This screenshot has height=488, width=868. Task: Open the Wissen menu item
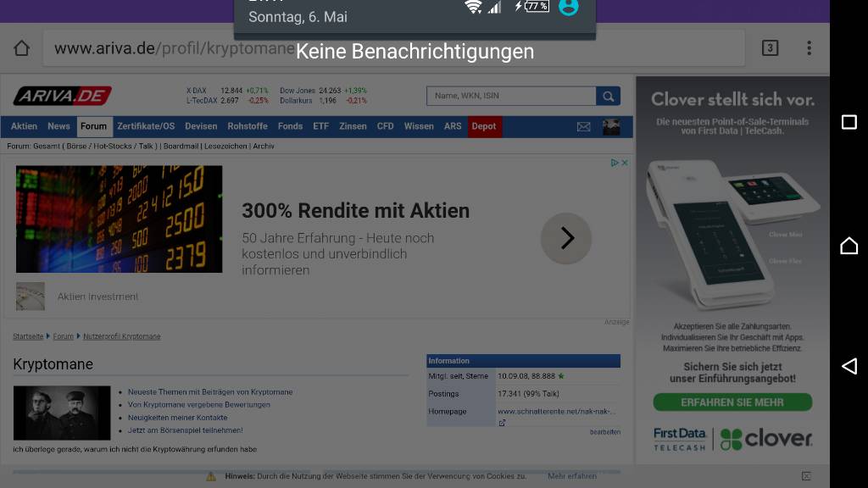point(419,126)
